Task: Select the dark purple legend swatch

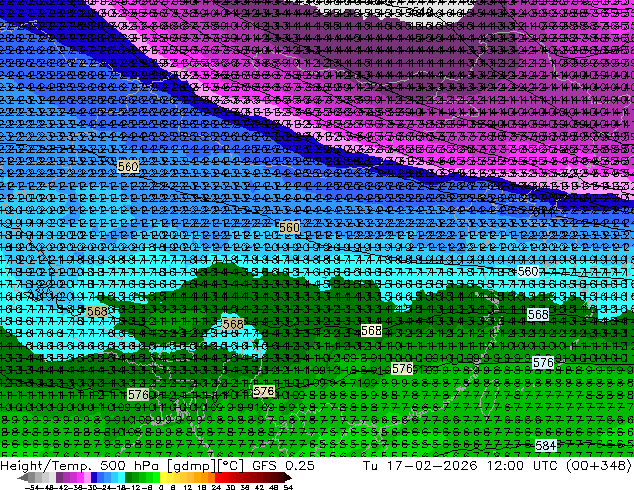Action: (x=59, y=478)
